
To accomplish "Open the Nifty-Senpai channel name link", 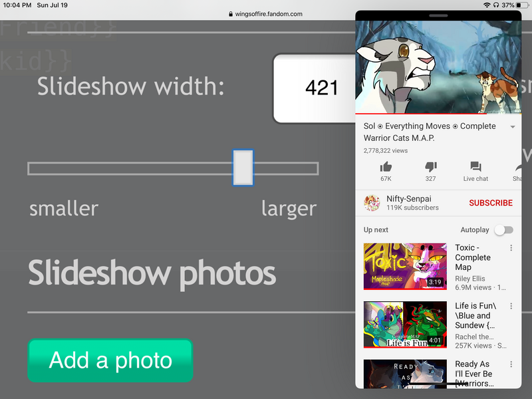I will [408, 199].
